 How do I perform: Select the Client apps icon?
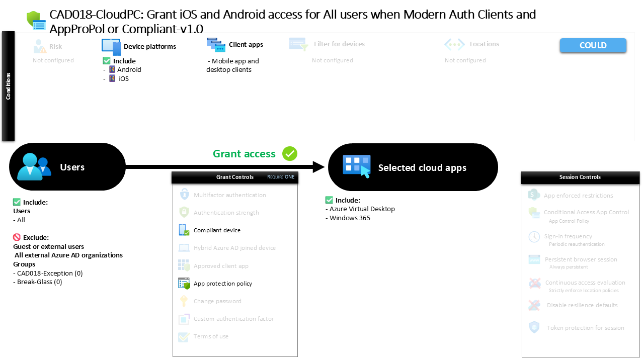click(x=216, y=45)
